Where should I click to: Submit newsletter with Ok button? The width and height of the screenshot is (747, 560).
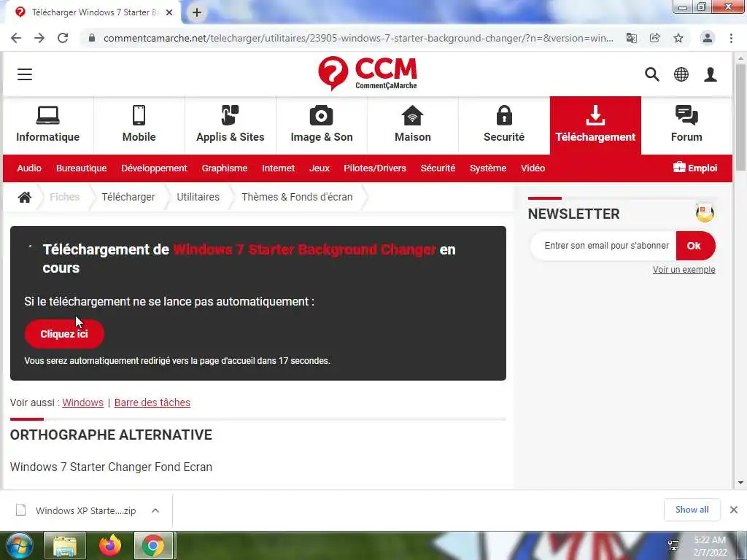695,246
